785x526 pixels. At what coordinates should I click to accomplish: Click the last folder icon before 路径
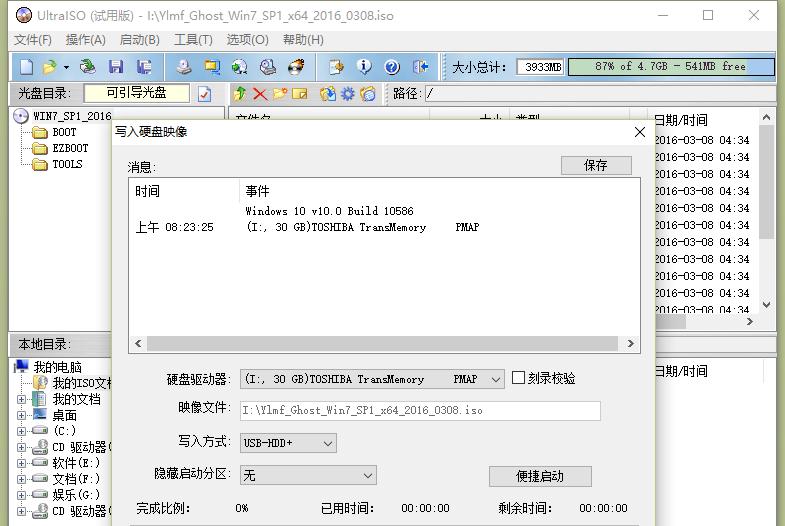368,94
